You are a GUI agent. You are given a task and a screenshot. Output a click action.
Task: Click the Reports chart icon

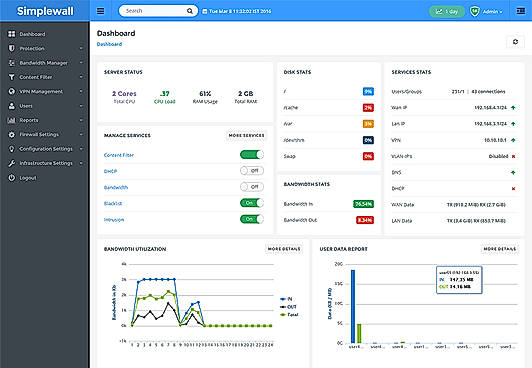point(12,120)
